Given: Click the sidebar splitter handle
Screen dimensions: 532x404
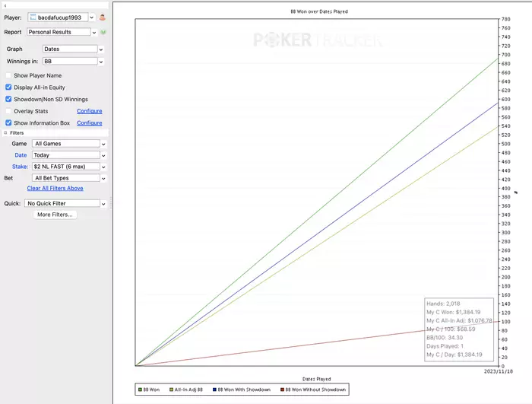Looking at the screenshot, I should click(111, 203).
